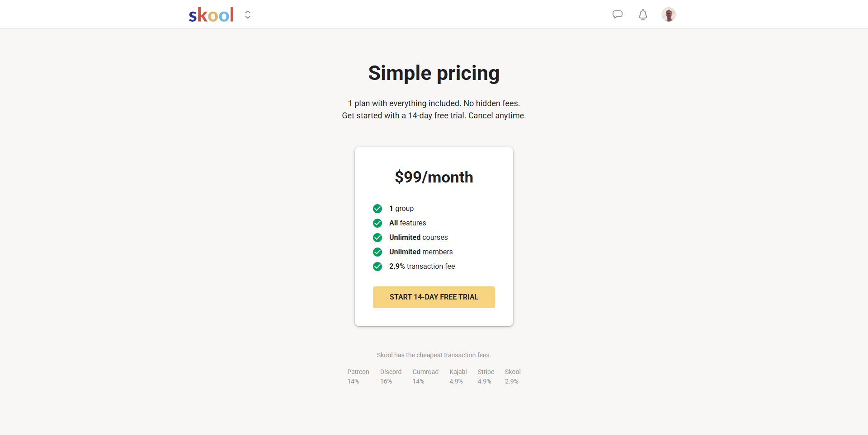This screenshot has width=868, height=435.
Task: Open the group switcher chevron
Action: (248, 15)
